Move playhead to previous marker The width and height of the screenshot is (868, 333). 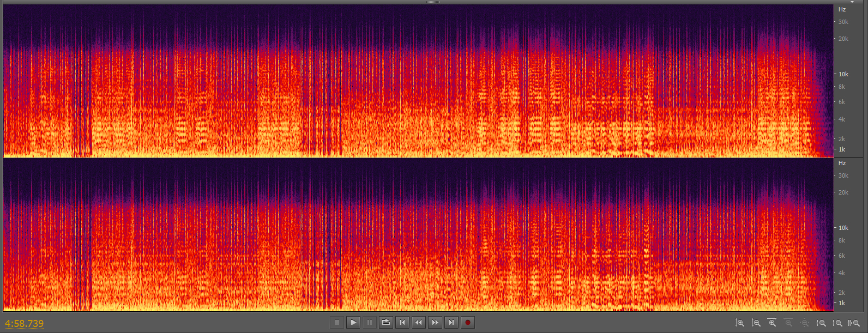tap(402, 323)
